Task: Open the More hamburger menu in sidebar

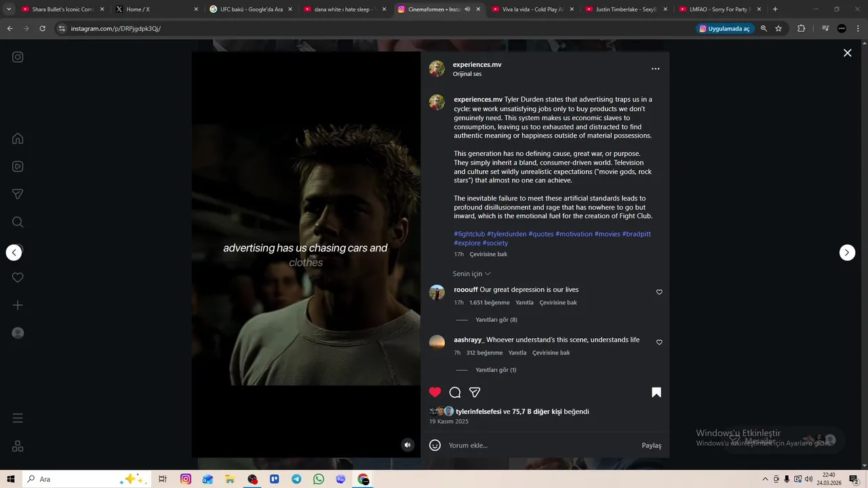Action: (x=18, y=418)
